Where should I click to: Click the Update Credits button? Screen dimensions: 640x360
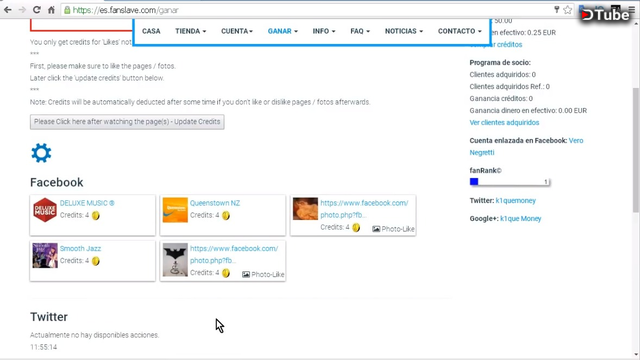(x=127, y=122)
